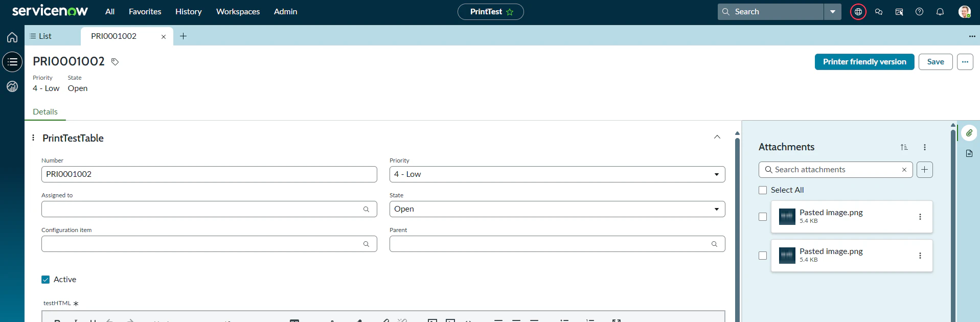
Task: Open the user profile avatar
Action: coord(965,12)
